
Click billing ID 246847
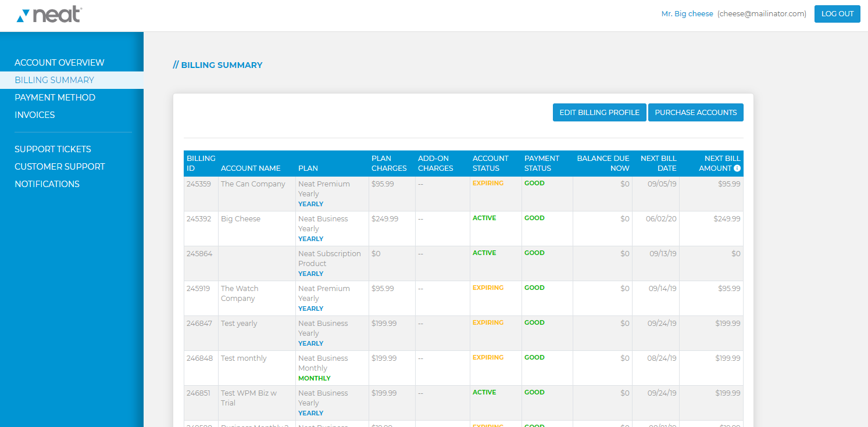point(199,324)
